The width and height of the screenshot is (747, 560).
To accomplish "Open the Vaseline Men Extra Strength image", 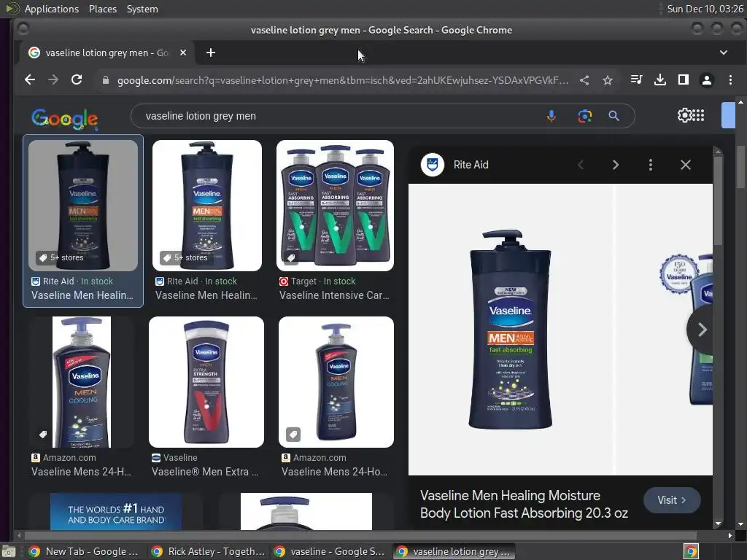I will pos(206,382).
